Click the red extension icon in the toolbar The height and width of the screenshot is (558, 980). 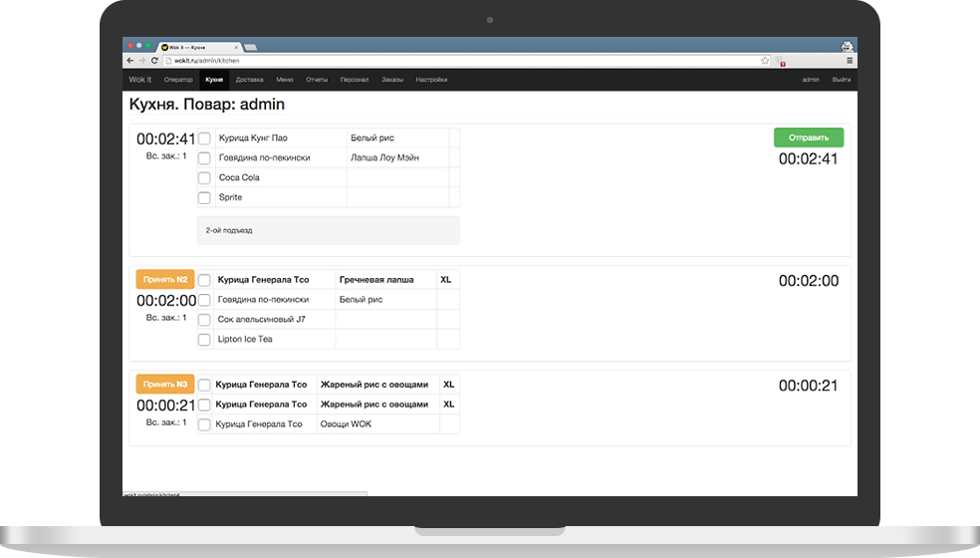click(783, 62)
